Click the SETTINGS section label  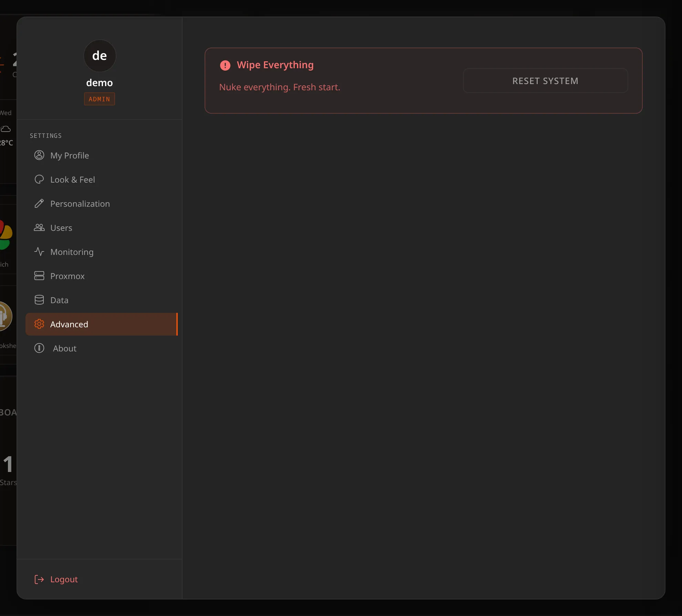point(46,136)
